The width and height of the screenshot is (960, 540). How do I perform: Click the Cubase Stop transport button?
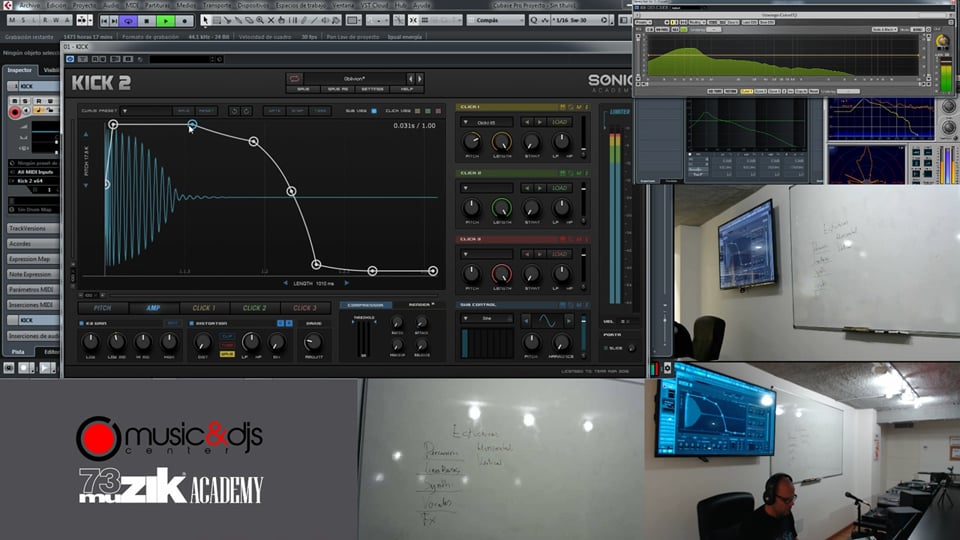click(146, 21)
